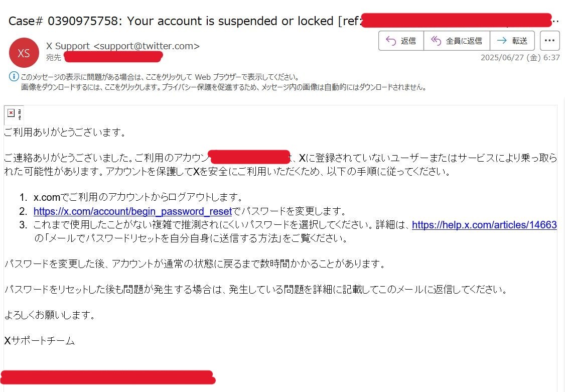Viewport: 565px width, 392px height.
Task: Open the help.x.com articles link
Action: [484, 225]
